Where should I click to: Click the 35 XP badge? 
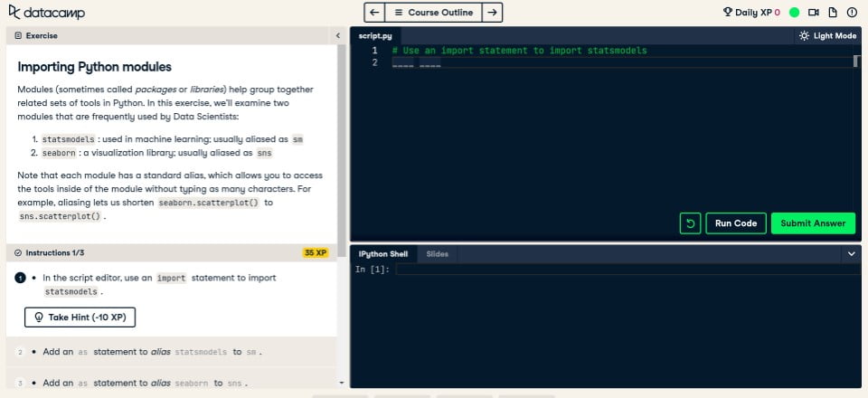coord(316,253)
